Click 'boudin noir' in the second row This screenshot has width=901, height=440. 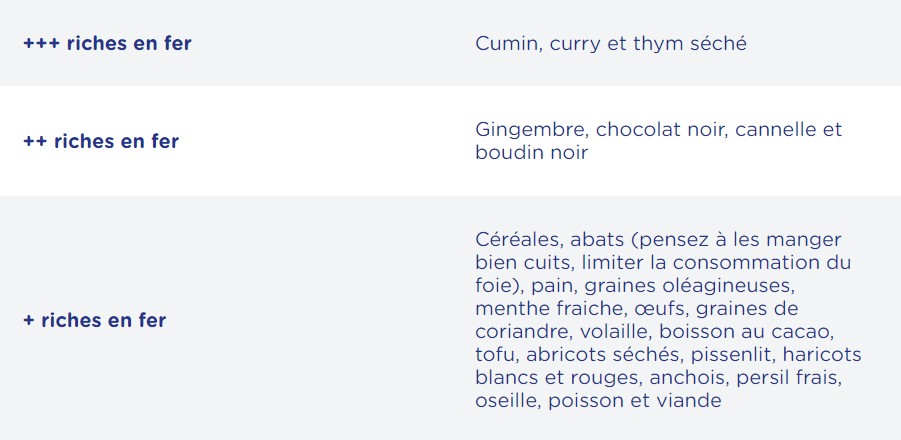pos(531,153)
